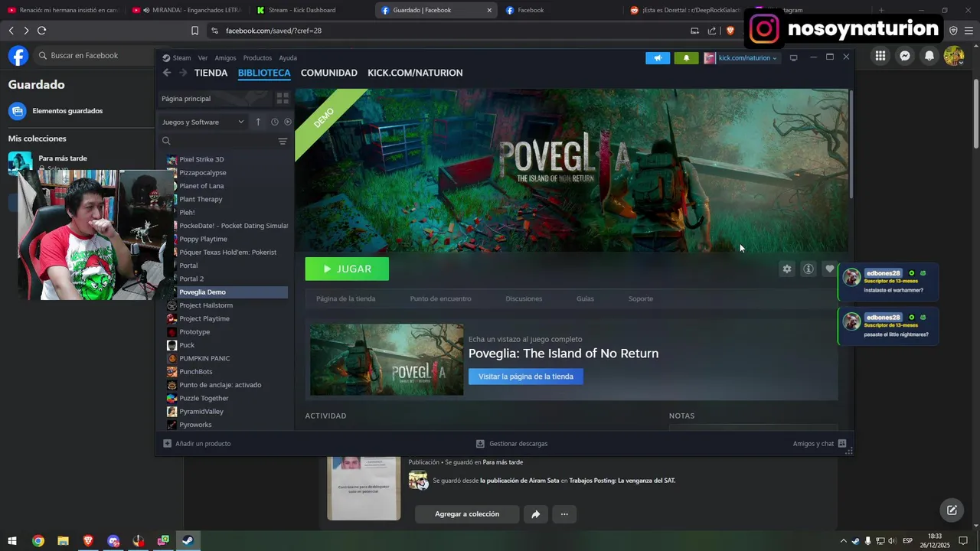Image resolution: width=980 pixels, height=551 pixels.
Task: Click Steam's blue announcements megaphone button
Action: pyautogui.click(x=658, y=58)
